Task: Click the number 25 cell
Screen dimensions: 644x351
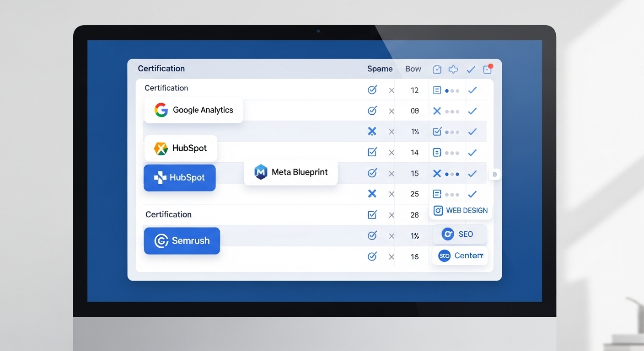Action: 414,194
